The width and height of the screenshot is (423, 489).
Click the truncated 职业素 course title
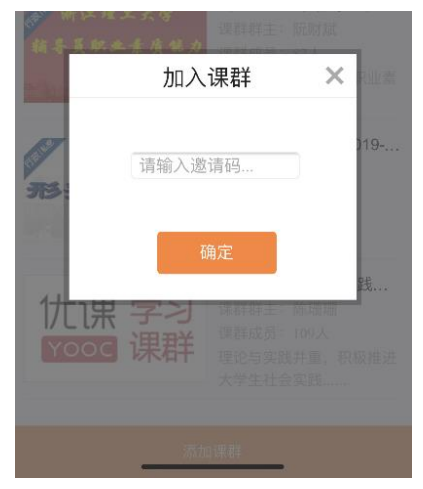pyautogui.click(x=376, y=78)
